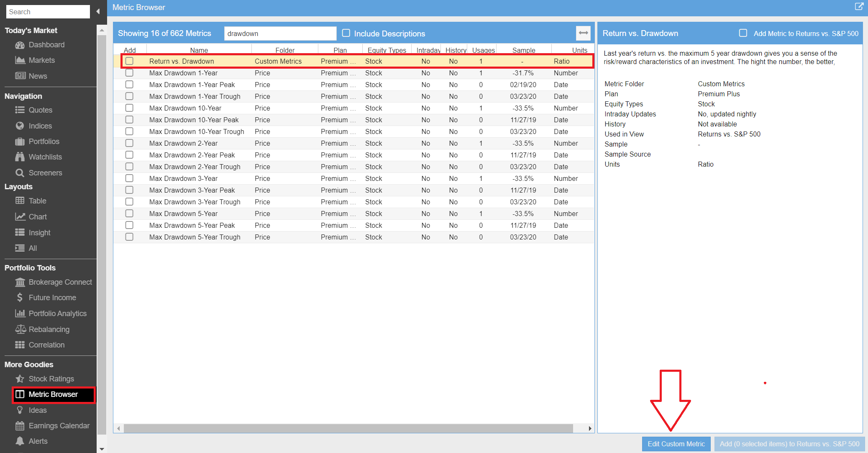Open the Alerts bell icon
This screenshot has width=868, height=453.
[20, 441]
